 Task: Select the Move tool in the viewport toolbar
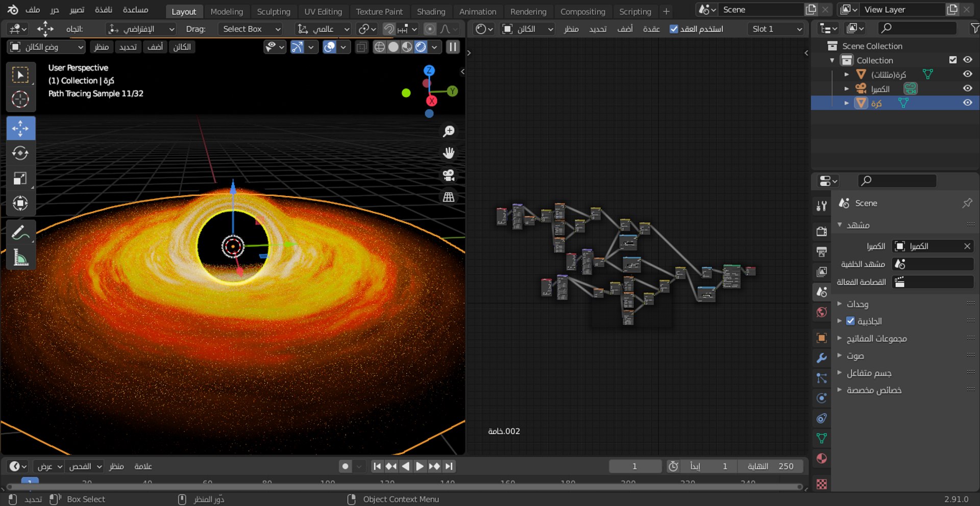20,128
